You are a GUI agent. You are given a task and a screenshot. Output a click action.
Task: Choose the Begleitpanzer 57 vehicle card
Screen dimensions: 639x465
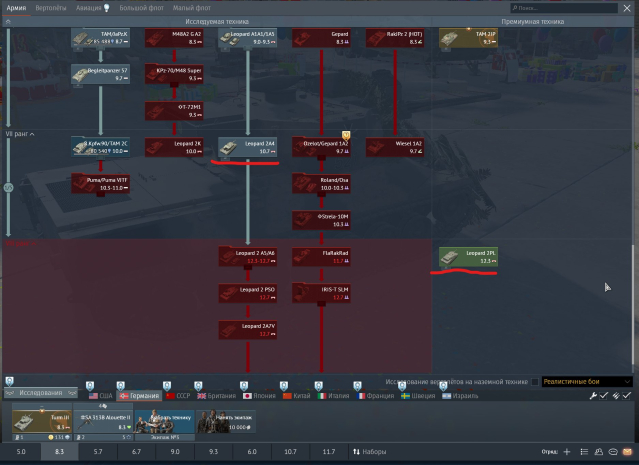click(100, 74)
